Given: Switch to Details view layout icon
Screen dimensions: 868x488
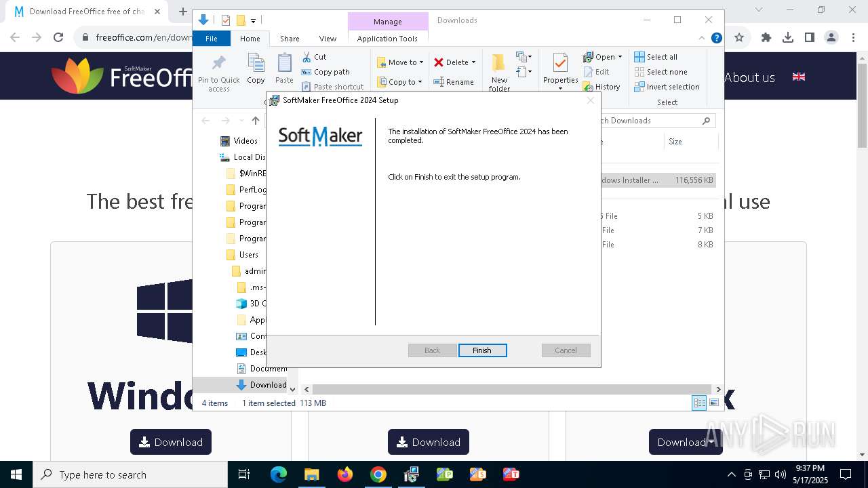Looking at the screenshot, I should click(699, 403).
